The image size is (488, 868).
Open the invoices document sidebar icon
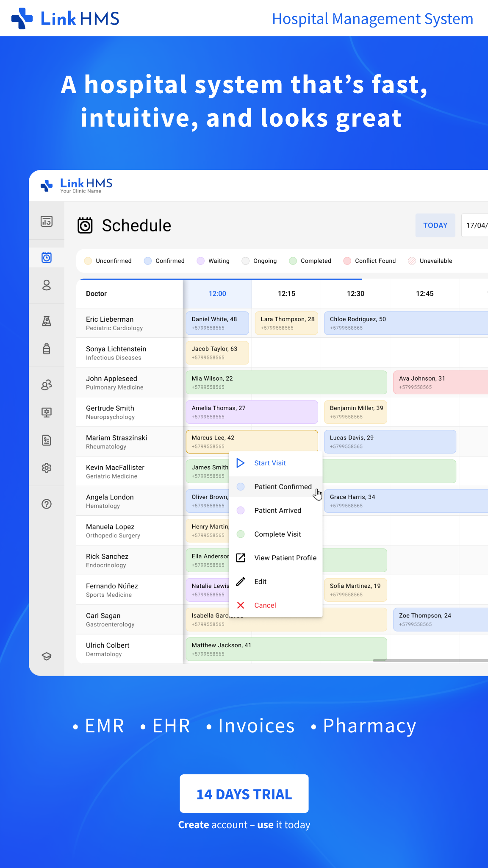coord(47,440)
